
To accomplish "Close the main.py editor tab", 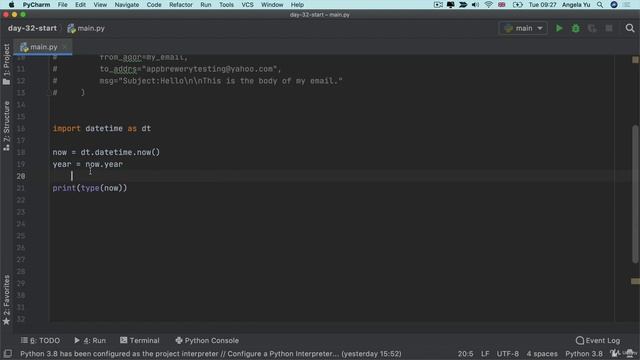I will 65,47.
